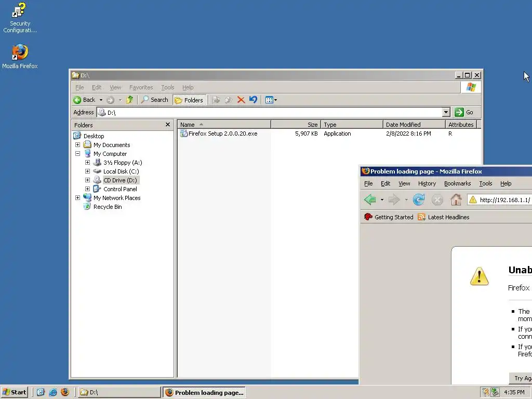Show Desktop quick launch icon
532x399 pixels.
click(41, 392)
